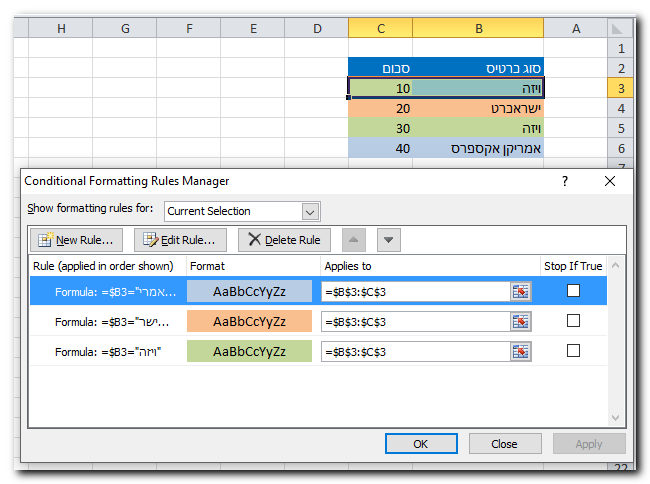The width and height of the screenshot is (650, 484).
Task: Enable Stop If True for first rule
Action: [573, 291]
